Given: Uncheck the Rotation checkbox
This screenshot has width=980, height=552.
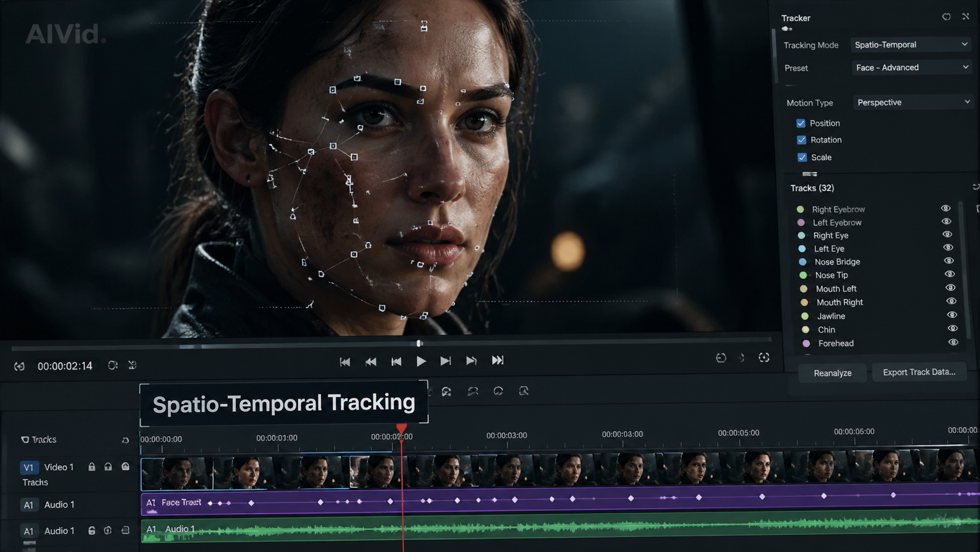Looking at the screenshot, I should [x=801, y=140].
